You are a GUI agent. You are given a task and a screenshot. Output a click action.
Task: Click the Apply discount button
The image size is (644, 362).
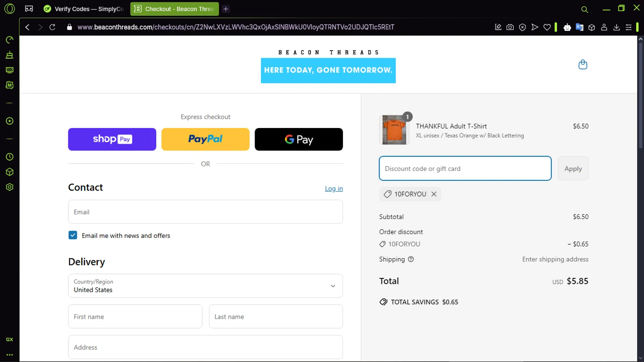click(x=573, y=168)
